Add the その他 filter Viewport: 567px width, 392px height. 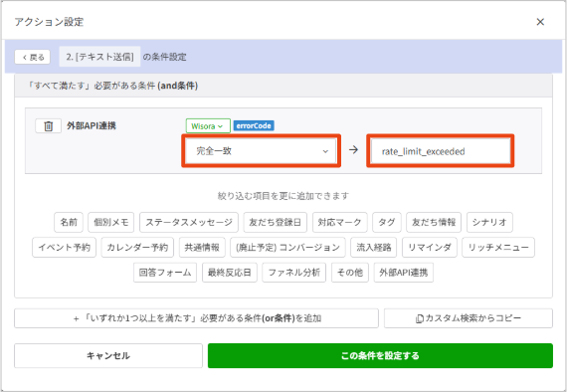pos(350,273)
